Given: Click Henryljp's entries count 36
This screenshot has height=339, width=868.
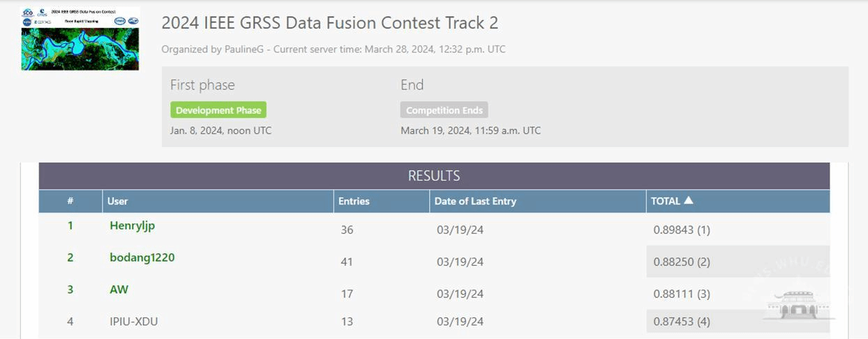Looking at the screenshot, I should (x=347, y=229).
